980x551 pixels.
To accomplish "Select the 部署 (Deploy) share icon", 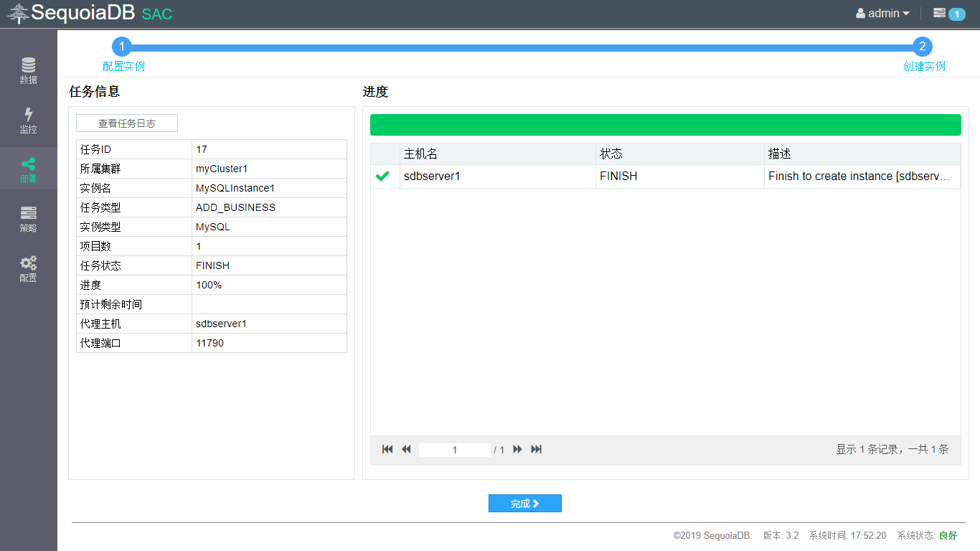I will (28, 164).
